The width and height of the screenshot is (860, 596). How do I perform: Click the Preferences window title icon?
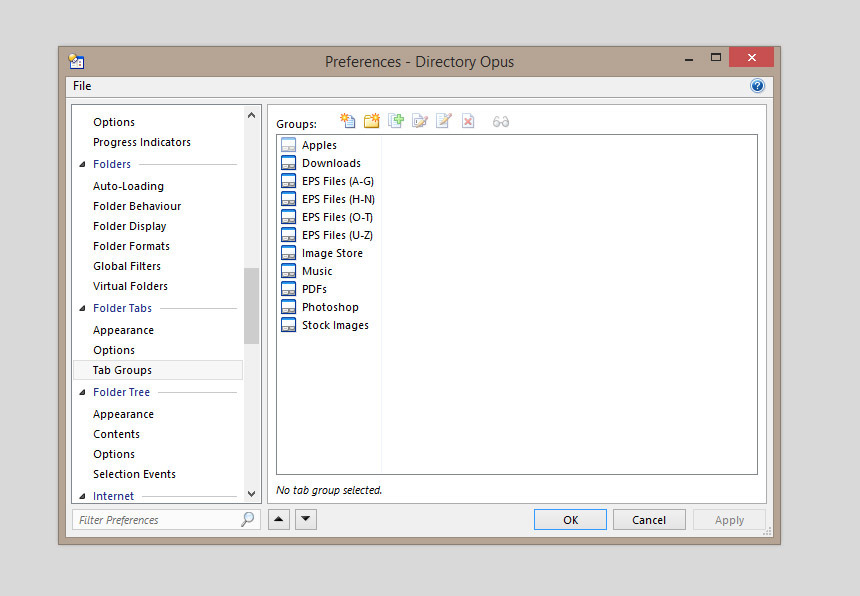pos(76,61)
